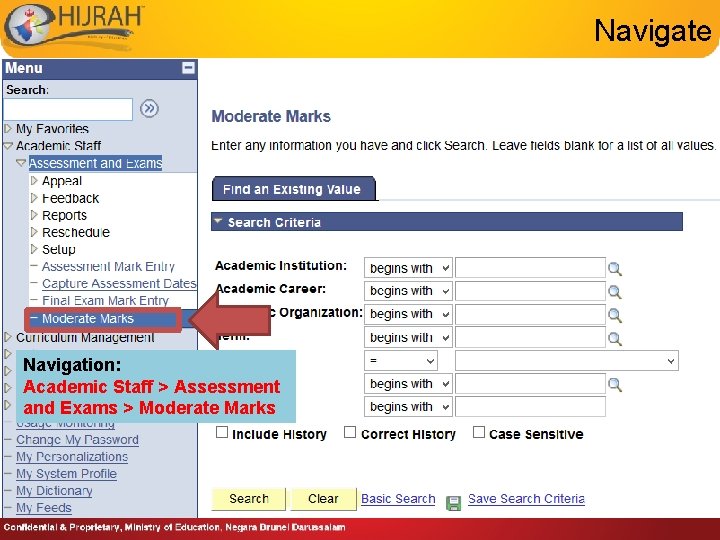
Task: Open lookup for Academic Organization field
Action: (614, 315)
